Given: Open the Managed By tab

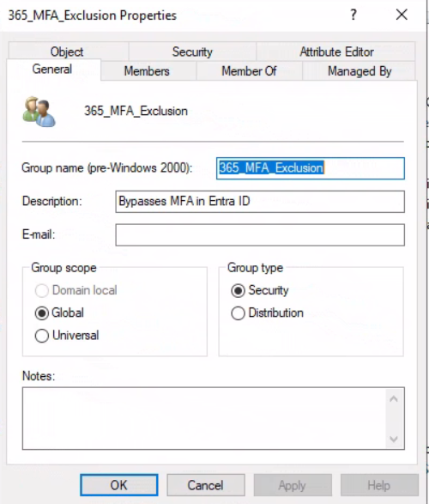Looking at the screenshot, I should [x=360, y=71].
